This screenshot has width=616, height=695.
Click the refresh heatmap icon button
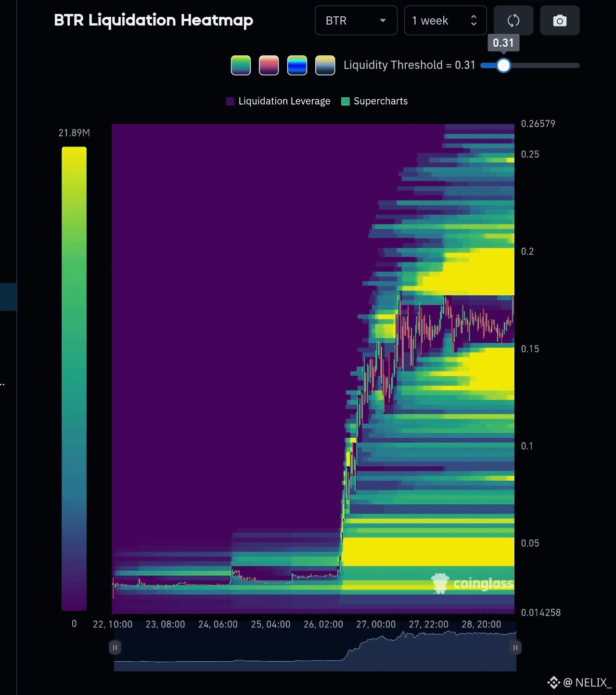(513, 20)
